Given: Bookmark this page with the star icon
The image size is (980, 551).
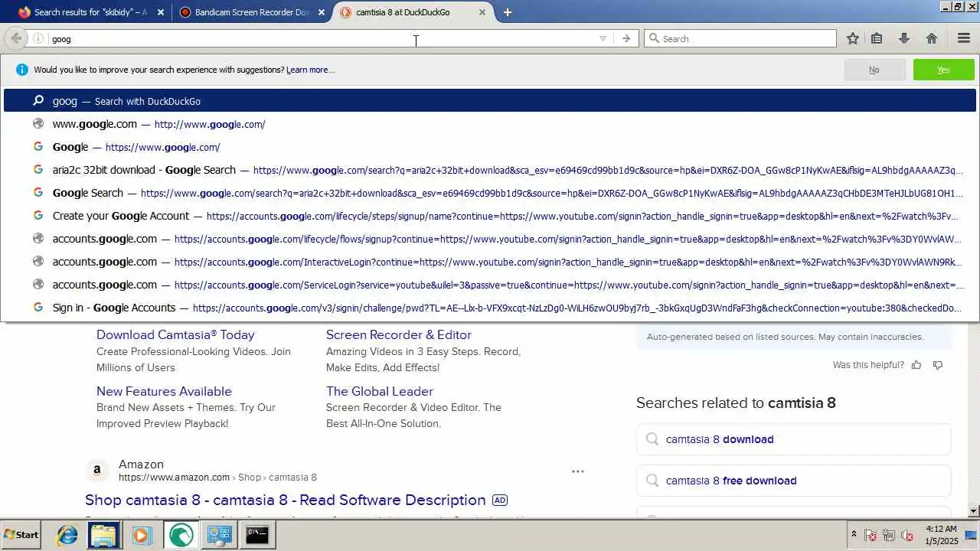Looking at the screenshot, I should (x=853, y=38).
